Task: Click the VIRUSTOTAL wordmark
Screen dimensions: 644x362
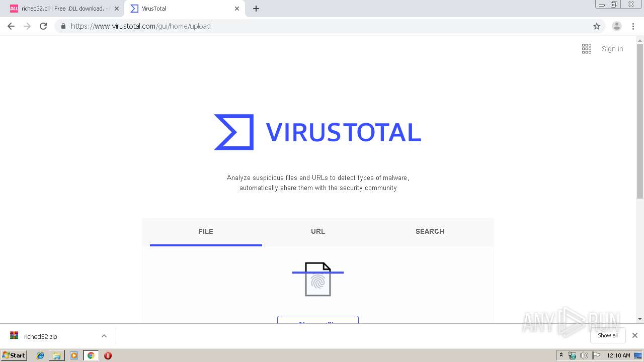Action: 343,132
